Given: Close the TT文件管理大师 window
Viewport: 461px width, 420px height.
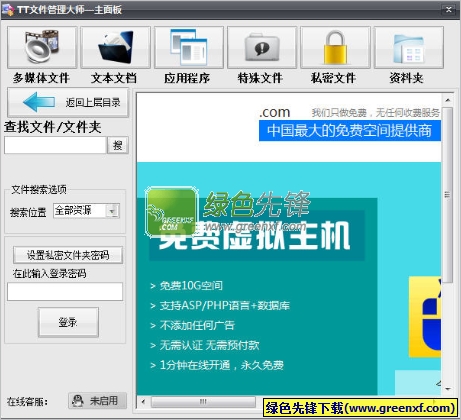Looking at the screenshot, I should point(448,10).
